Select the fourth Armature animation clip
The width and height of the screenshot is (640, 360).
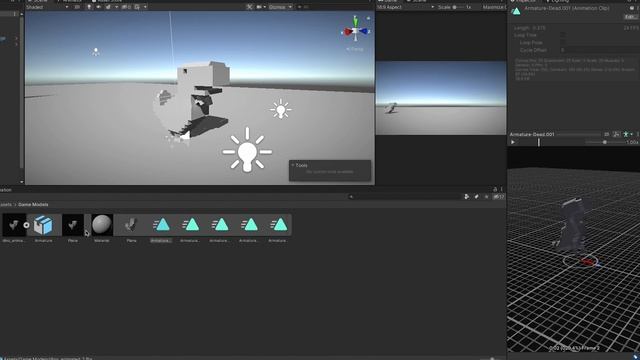249,224
